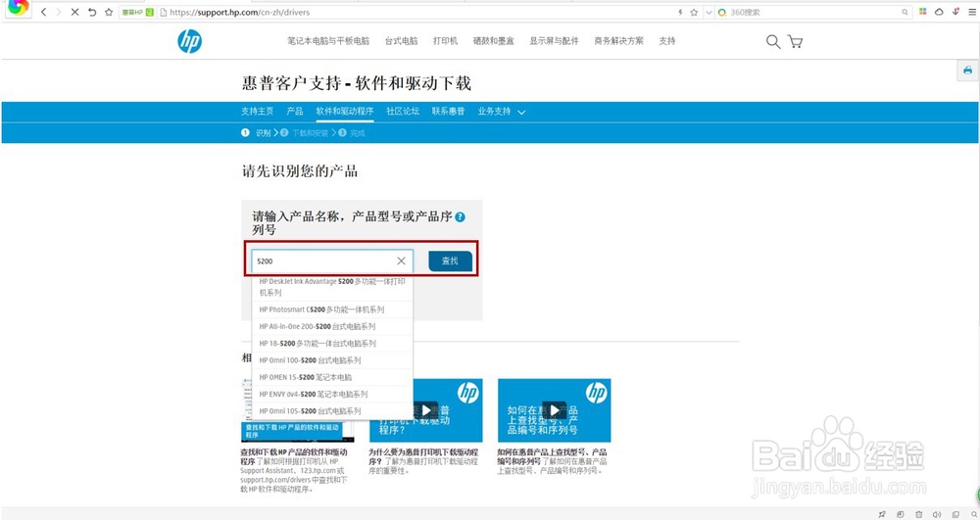Viewport: 980px width, 520px height.
Task: Open 硒鼓和墨盒 menu
Action: click(494, 41)
